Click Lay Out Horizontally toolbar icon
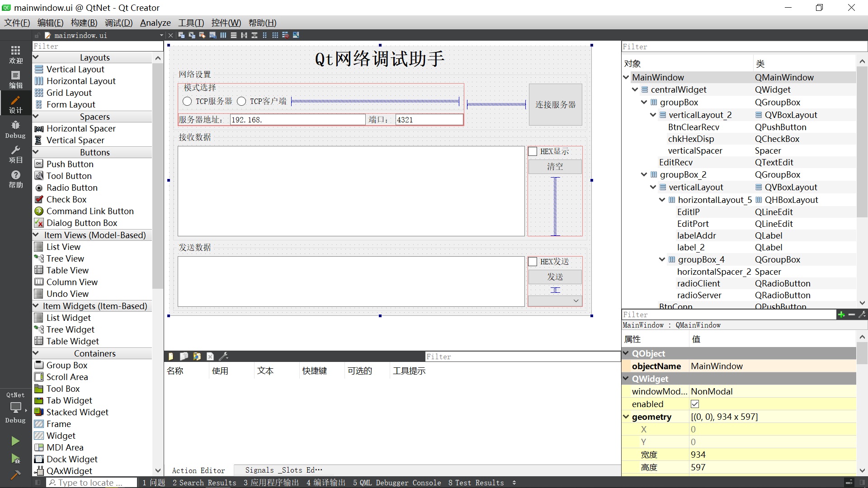868x488 pixels. click(x=223, y=35)
